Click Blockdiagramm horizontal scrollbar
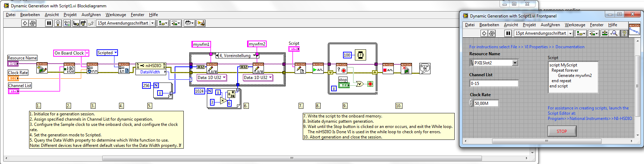 click(292, 158)
